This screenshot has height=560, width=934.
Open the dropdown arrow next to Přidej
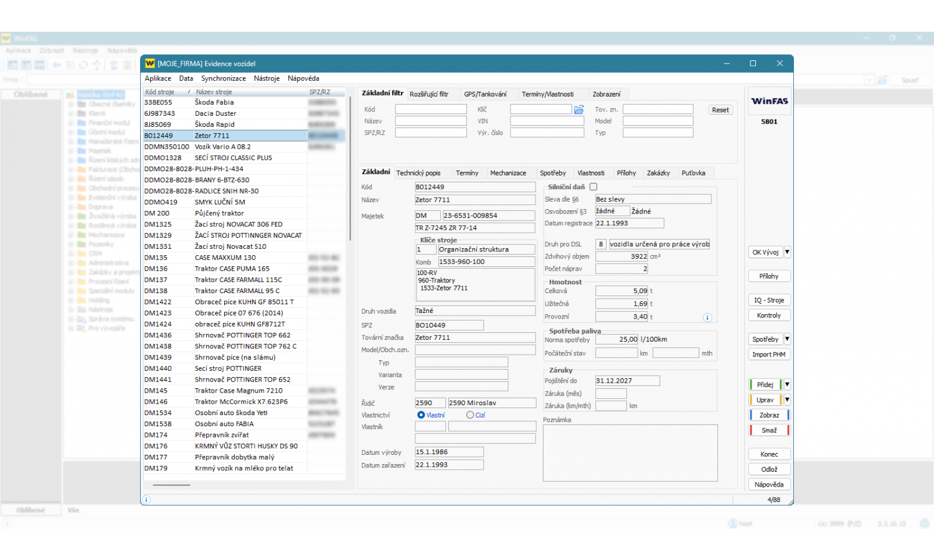coord(787,385)
